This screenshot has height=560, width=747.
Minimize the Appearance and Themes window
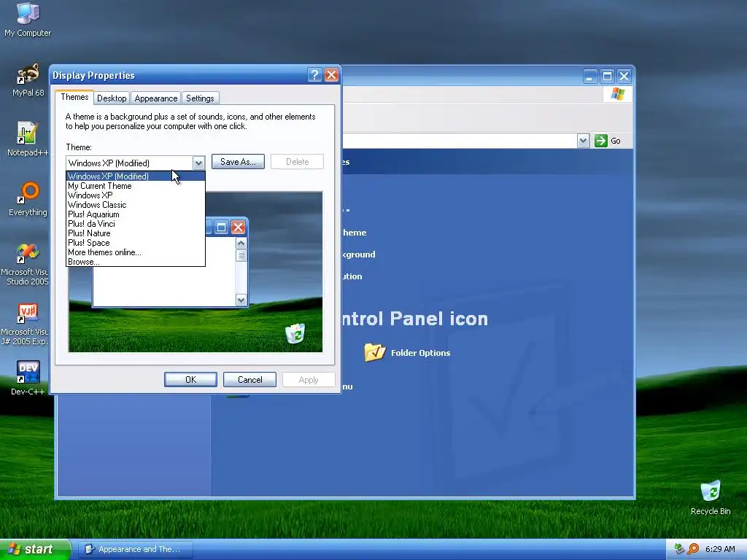tap(589, 76)
